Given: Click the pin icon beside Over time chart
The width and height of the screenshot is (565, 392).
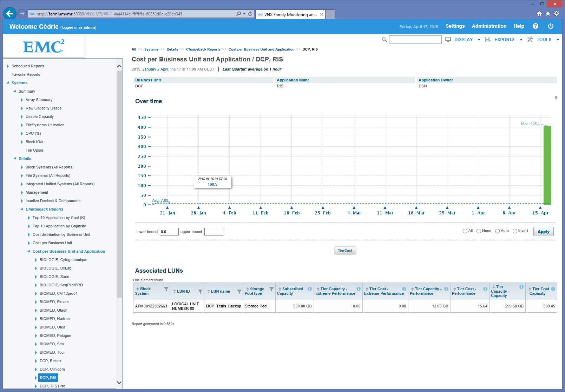Looking at the screenshot, I should tap(556, 98).
